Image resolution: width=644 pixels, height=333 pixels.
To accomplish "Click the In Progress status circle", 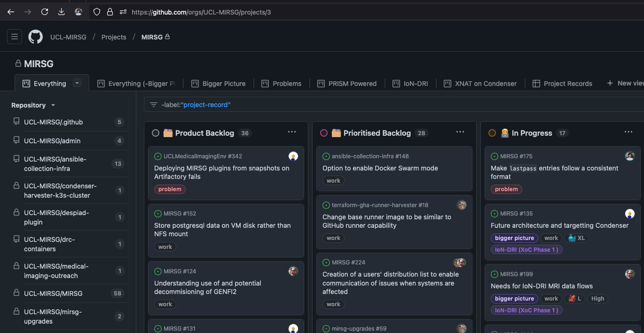I will tap(492, 133).
